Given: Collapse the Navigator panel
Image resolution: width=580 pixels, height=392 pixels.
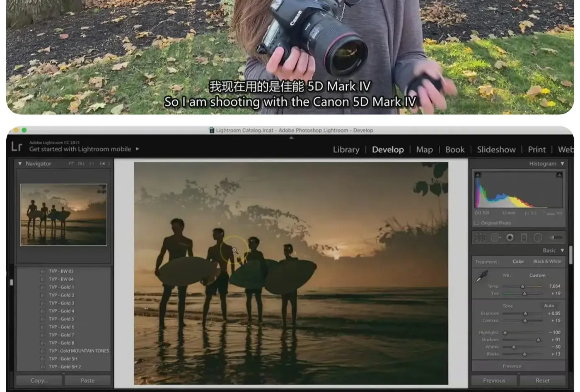Looking at the screenshot, I should click(19, 164).
